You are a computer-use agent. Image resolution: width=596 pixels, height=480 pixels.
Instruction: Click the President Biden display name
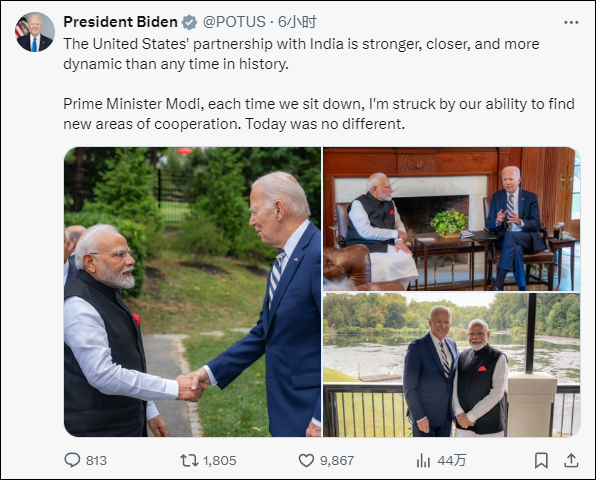pos(120,22)
